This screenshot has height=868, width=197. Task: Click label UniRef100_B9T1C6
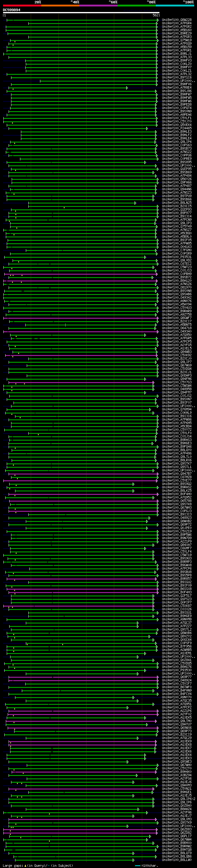point(177,78)
